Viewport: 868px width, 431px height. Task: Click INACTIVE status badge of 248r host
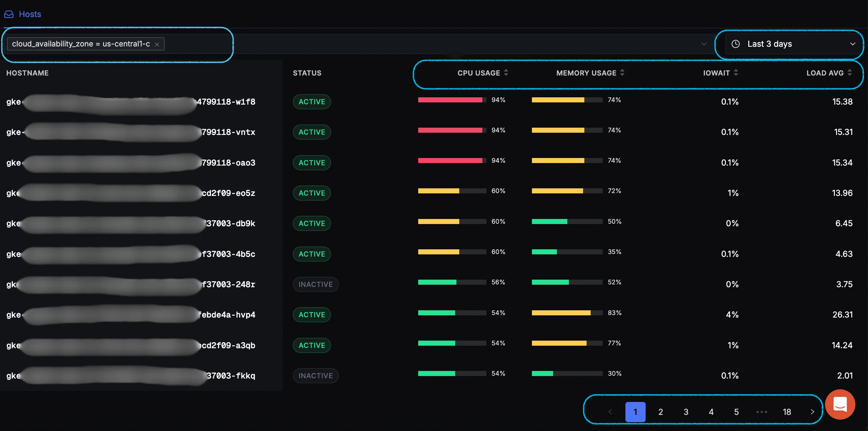315,284
